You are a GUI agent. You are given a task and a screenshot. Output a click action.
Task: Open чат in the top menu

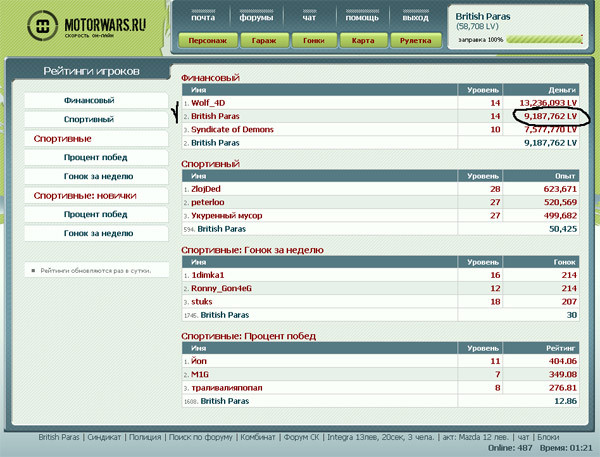point(309,18)
